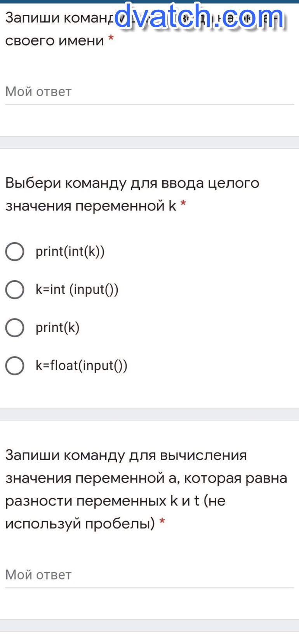Focus the "Мой ответ" field for variable a

(149, 575)
